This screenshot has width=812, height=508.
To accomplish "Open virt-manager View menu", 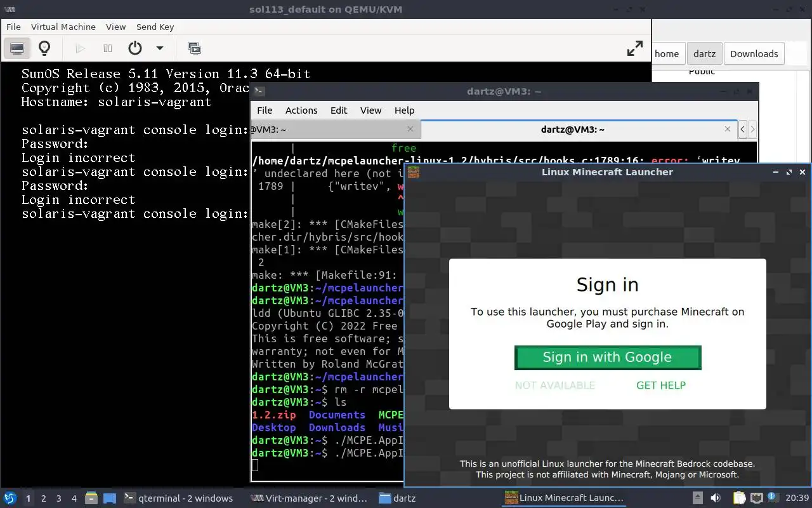I will point(115,27).
